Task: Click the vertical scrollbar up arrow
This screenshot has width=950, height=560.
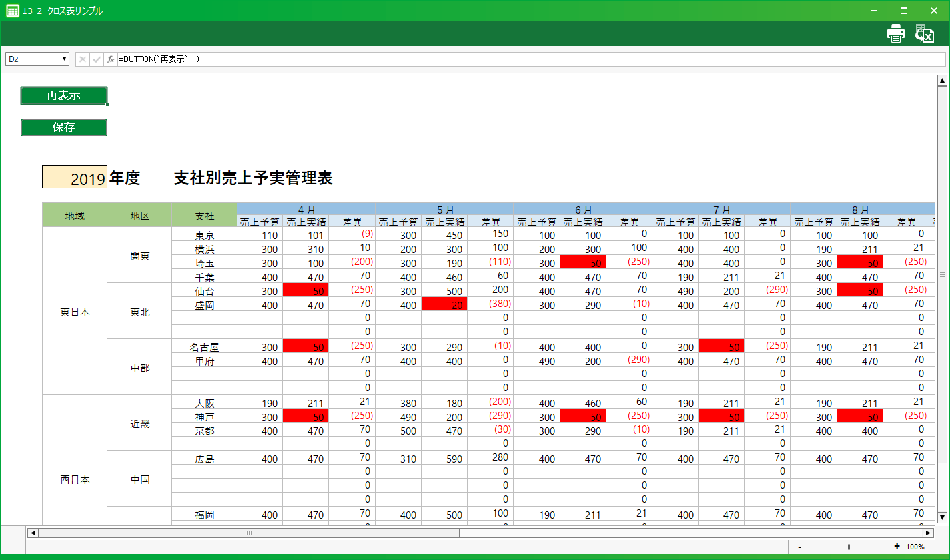Action: [x=942, y=81]
